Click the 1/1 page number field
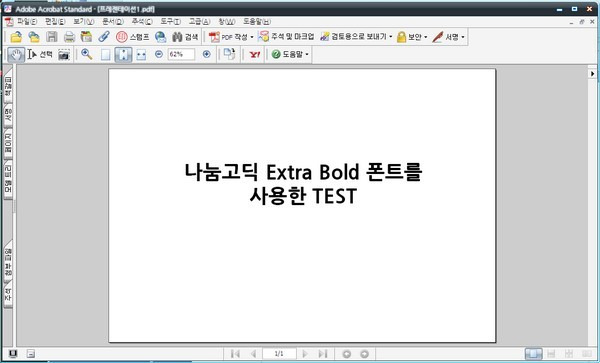600x363 pixels. click(279, 354)
